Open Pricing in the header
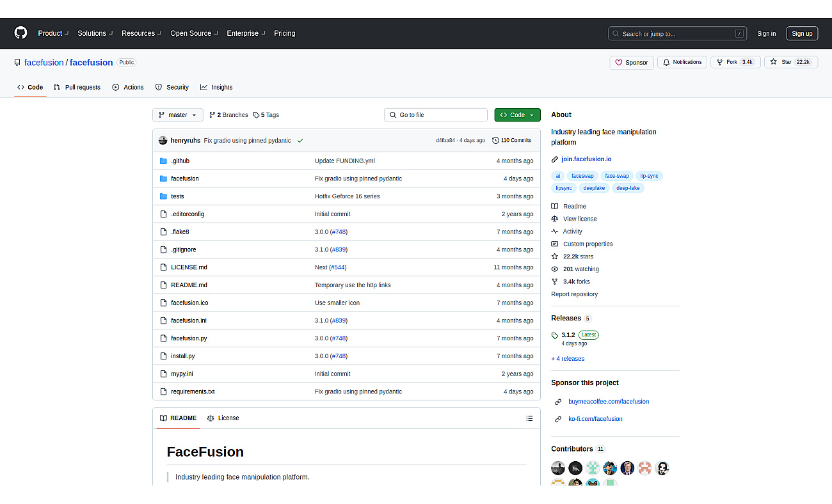 pos(285,33)
